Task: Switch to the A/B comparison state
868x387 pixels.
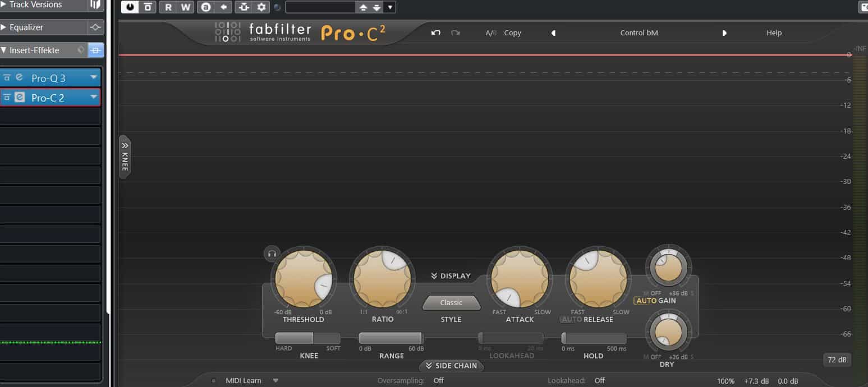Action: (489, 33)
